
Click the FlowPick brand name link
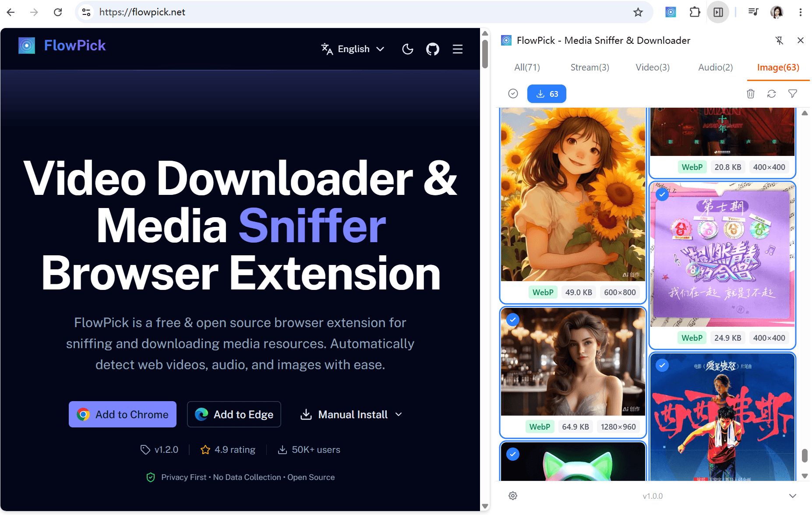click(x=75, y=46)
